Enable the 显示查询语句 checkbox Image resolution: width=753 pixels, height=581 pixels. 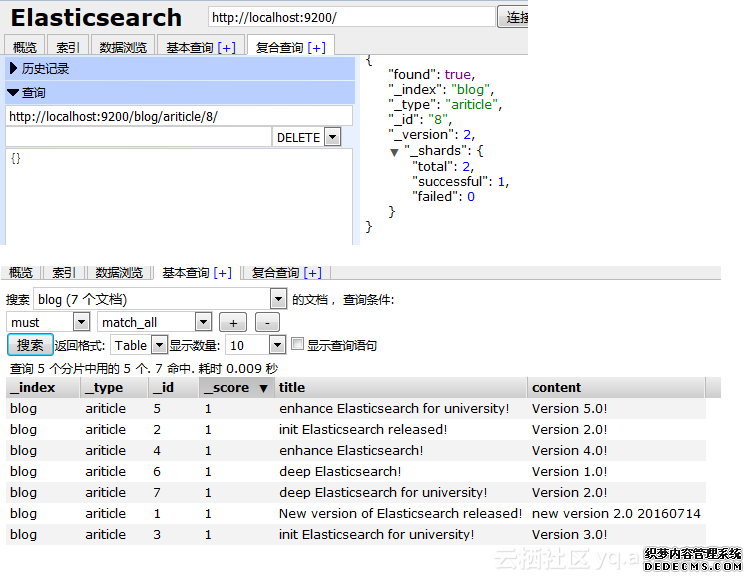point(297,344)
